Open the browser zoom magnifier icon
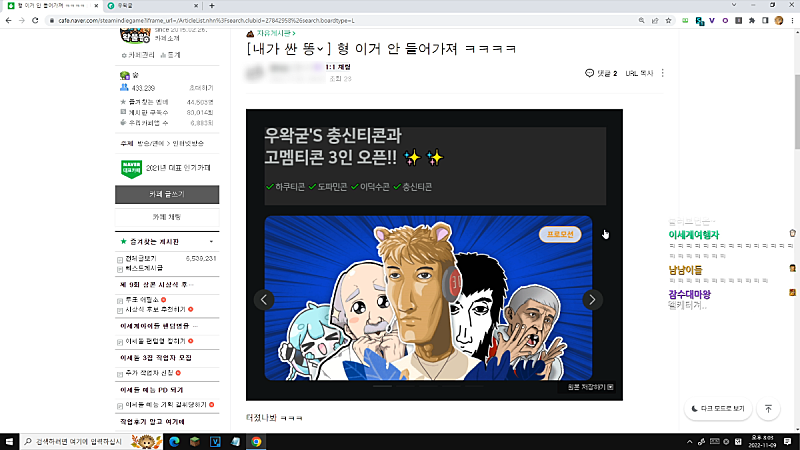800x450 pixels. pos(641,20)
